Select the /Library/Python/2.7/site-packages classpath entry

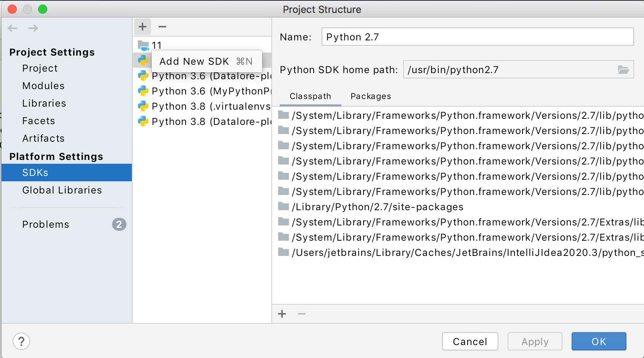pos(377,207)
